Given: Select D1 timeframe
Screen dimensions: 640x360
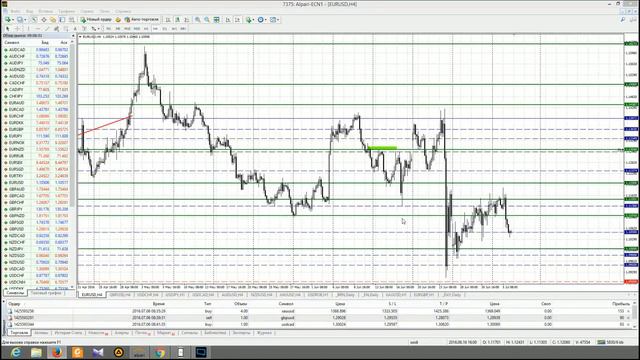Looking at the screenshot, I should coord(165,29).
